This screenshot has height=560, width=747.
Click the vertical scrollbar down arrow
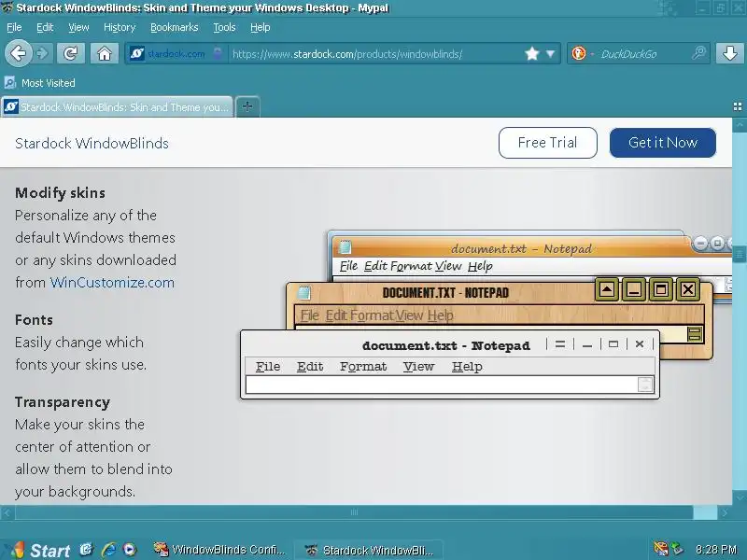click(740, 497)
